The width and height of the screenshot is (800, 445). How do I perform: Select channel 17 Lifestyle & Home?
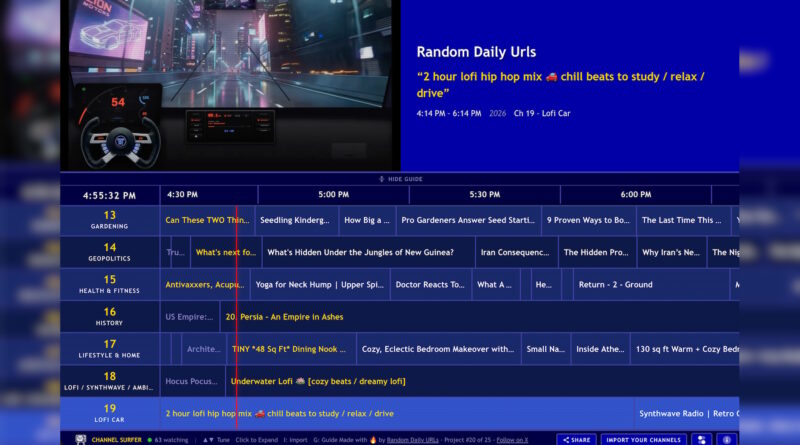pos(110,349)
